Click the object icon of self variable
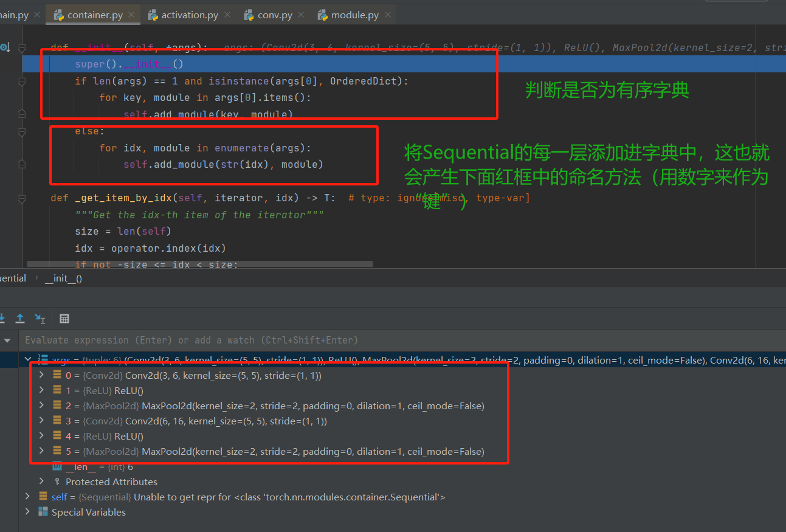 click(43, 497)
